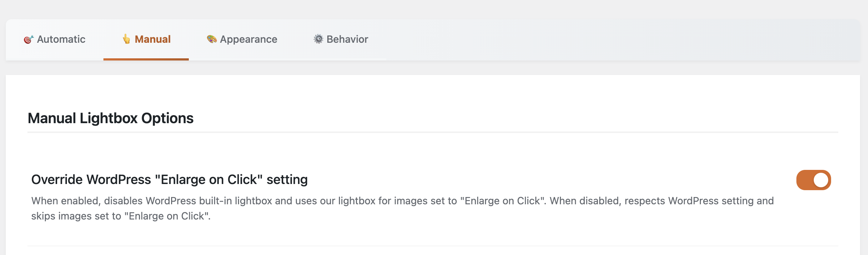868x255 pixels.
Task: Click the text line "skips images set to"
Action: pos(76,216)
